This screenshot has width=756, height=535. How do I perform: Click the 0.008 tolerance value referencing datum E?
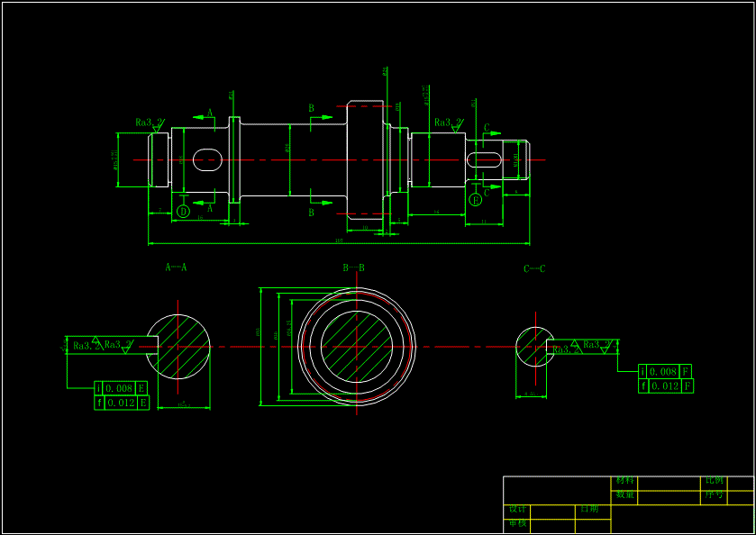119,388
